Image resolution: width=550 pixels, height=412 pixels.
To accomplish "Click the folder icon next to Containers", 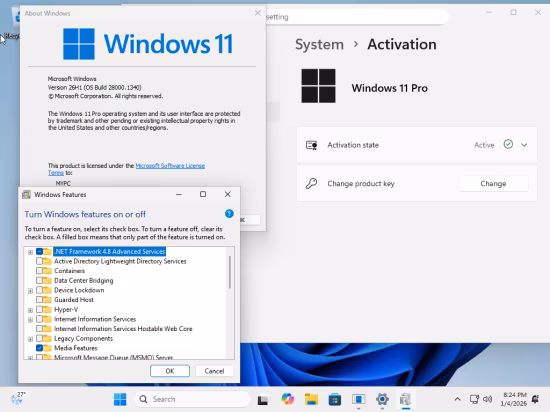I will click(47, 271).
